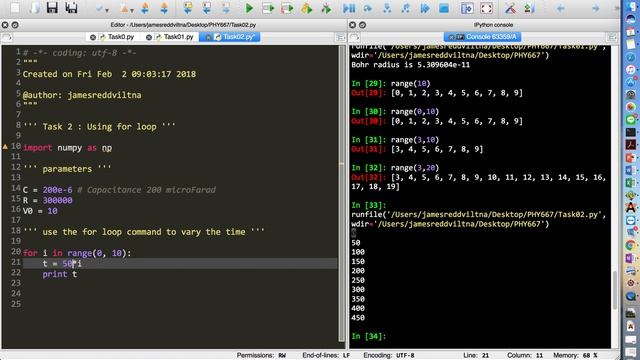Maximize the current pane

click(467, 8)
